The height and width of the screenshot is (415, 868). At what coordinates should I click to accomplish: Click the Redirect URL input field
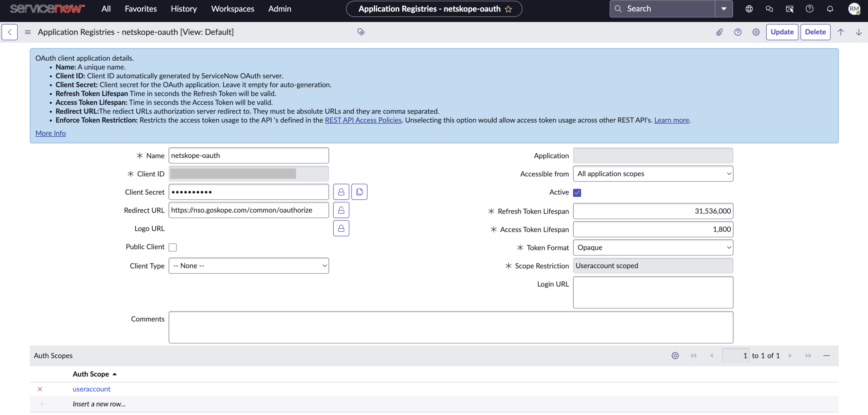point(249,210)
